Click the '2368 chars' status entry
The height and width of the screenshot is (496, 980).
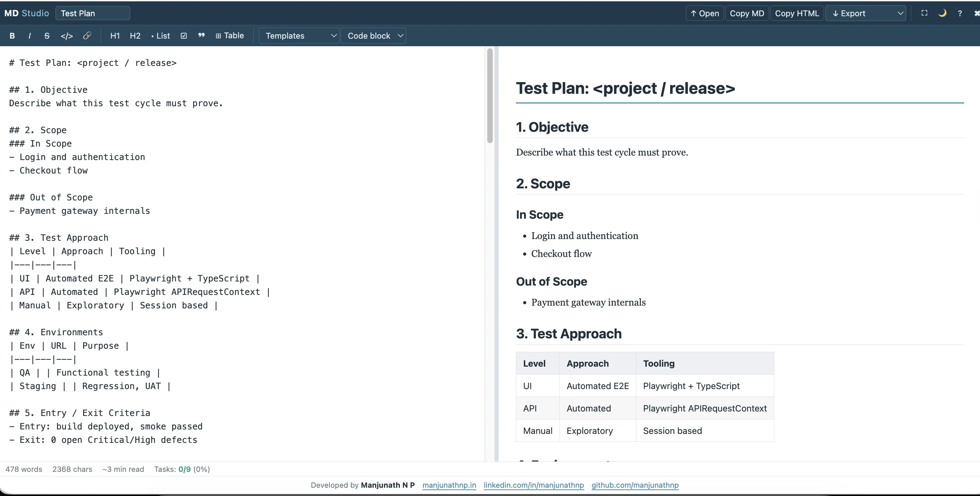click(72, 469)
